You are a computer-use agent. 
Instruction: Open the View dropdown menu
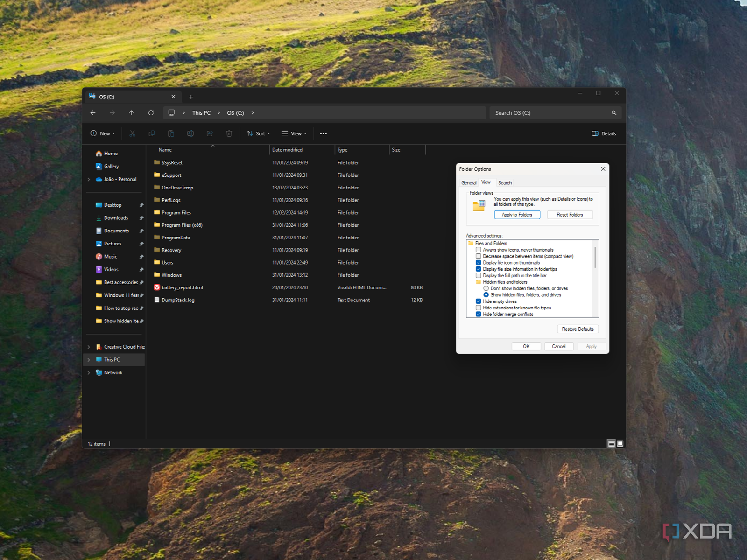294,133
